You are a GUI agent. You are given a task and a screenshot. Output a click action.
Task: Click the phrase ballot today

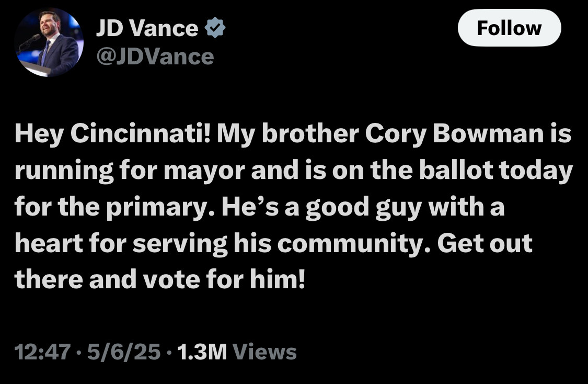(x=496, y=171)
